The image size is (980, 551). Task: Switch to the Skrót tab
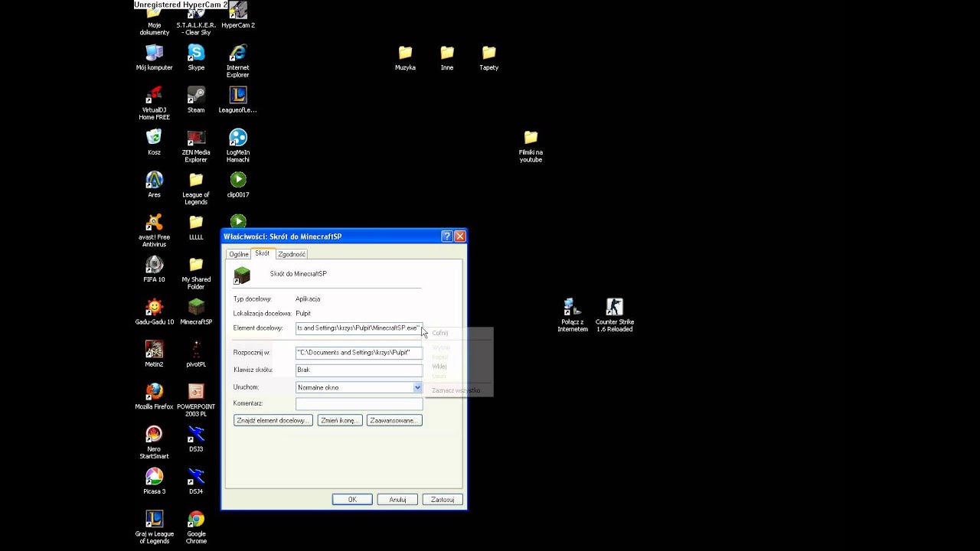pos(263,253)
